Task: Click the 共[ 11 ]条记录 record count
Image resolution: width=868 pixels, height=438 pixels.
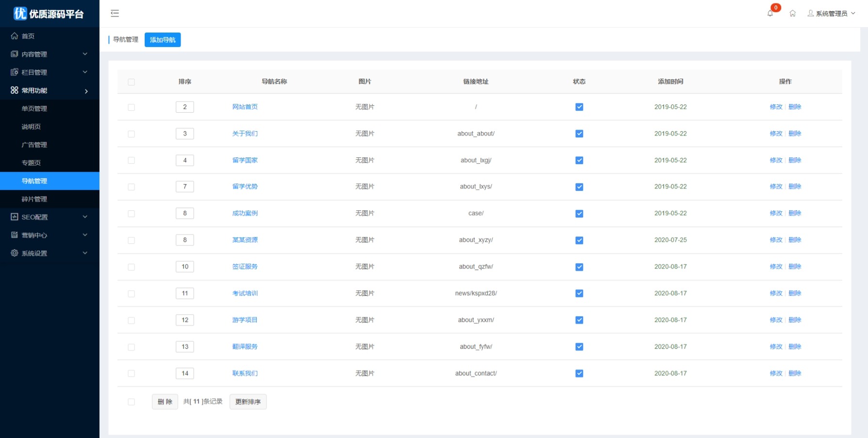Action: pos(203,402)
